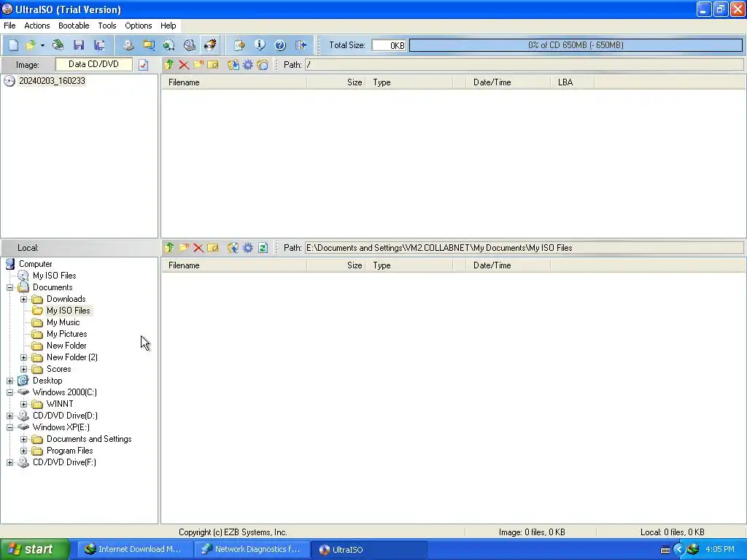Click the Rename icon in image toolbar
This screenshot has height=560, width=747.
tap(213, 65)
